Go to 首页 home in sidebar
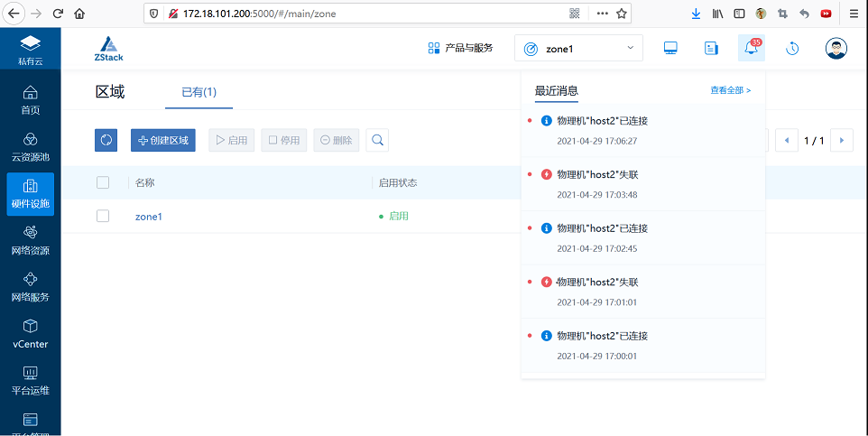Viewport: 868px width, 436px height. coord(31,100)
